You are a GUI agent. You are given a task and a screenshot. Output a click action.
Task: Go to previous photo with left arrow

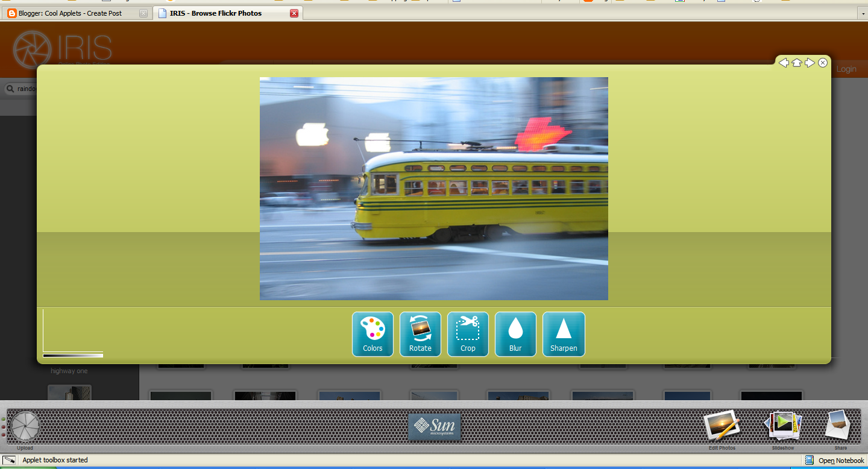(784, 63)
